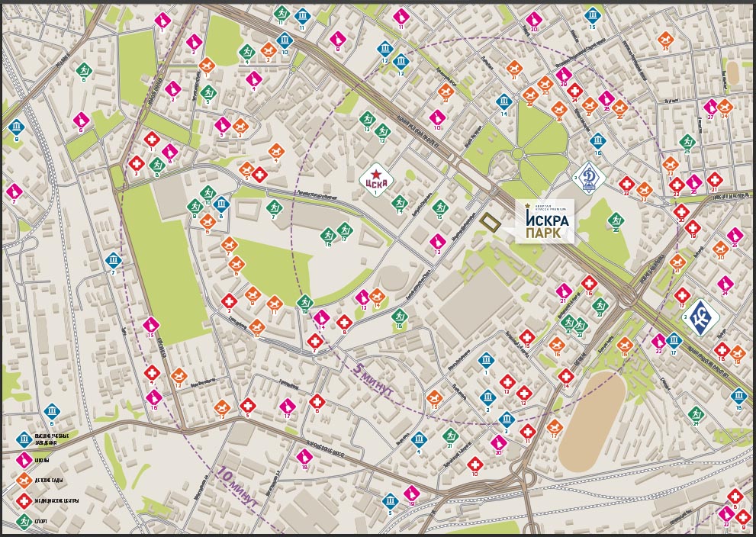Viewport: 756px width, 537px height.
Task: Select blue university marker number 15
Action: point(593,15)
